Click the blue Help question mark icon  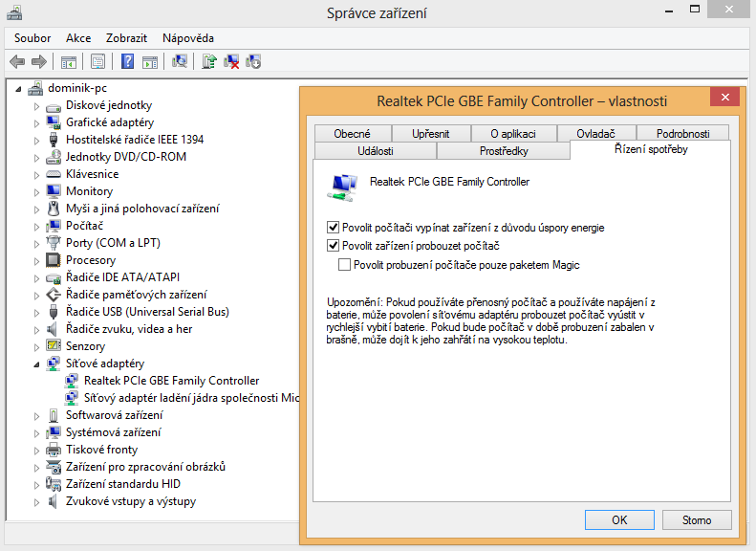click(x=127, y=62)
